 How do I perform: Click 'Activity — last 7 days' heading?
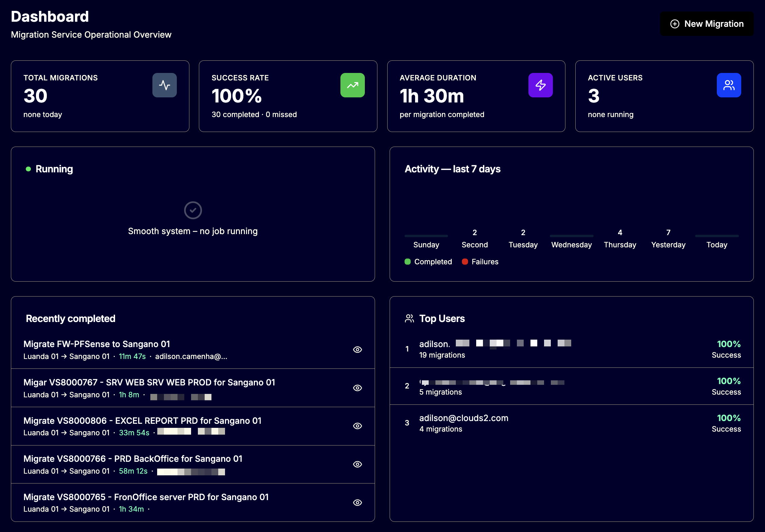tap(452, 169)
